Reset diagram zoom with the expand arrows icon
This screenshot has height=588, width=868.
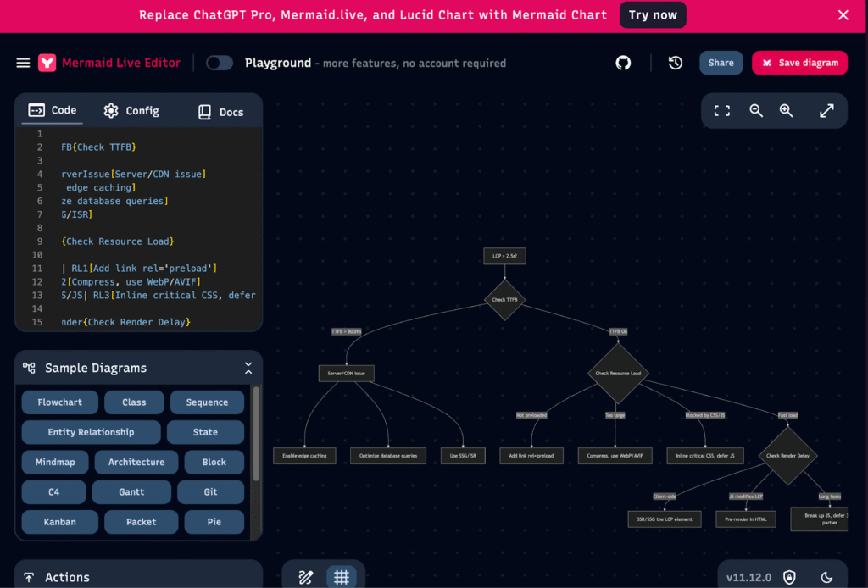826,110
